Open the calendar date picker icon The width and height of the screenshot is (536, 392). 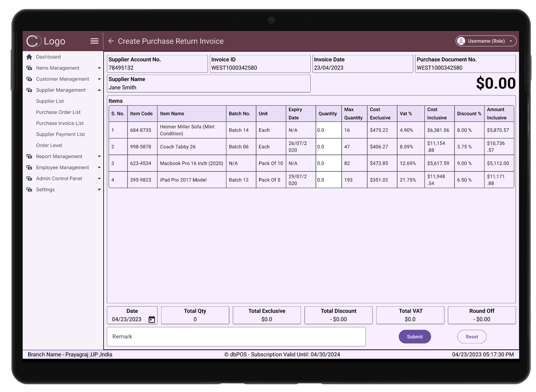(x=152, y=319)
